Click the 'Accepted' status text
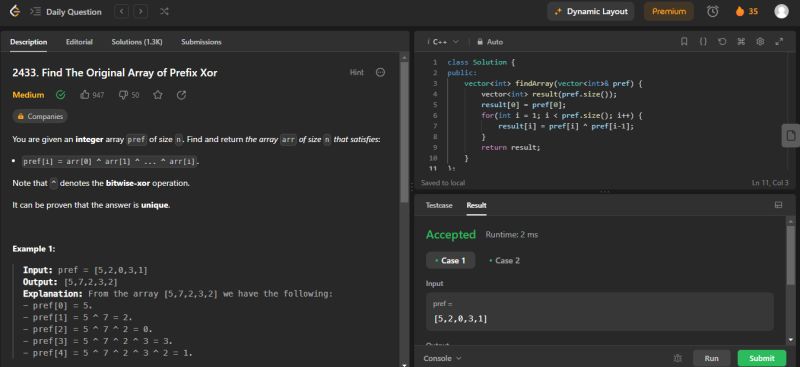 pyautogui.click(x=451, y=235)
